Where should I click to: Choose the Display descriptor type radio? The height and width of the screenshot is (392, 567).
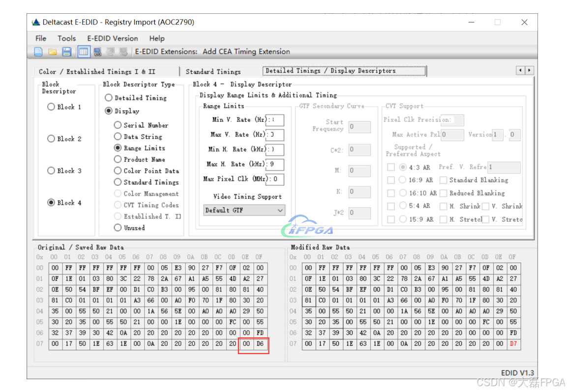[109, 111]
